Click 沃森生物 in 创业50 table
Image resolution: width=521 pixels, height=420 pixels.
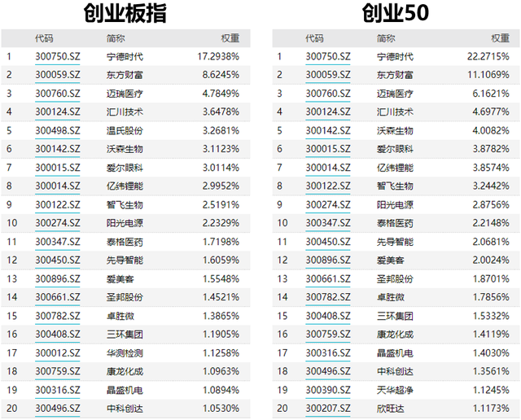tap(395, 130)
